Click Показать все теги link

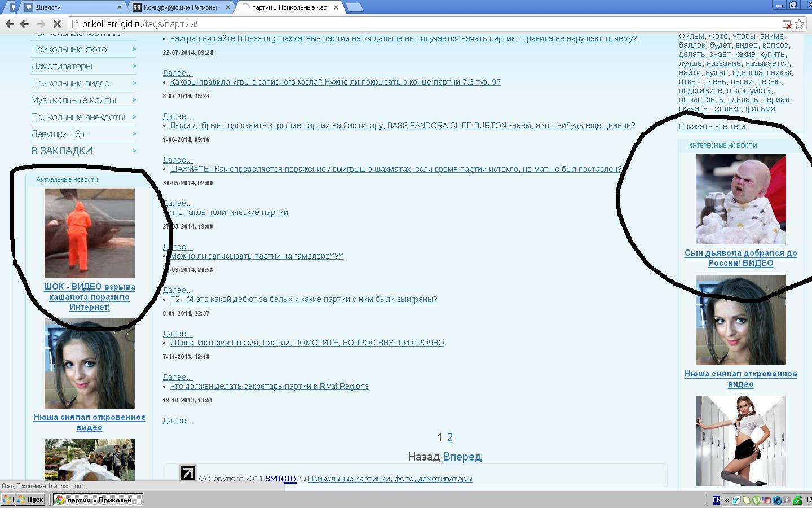(x=712, y=126)
